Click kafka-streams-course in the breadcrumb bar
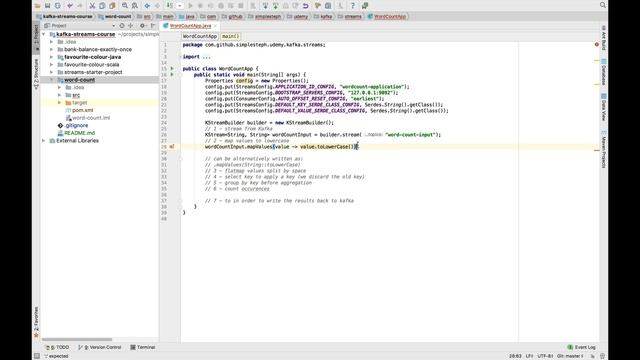The image size is (640, 360). coord(64,17)
